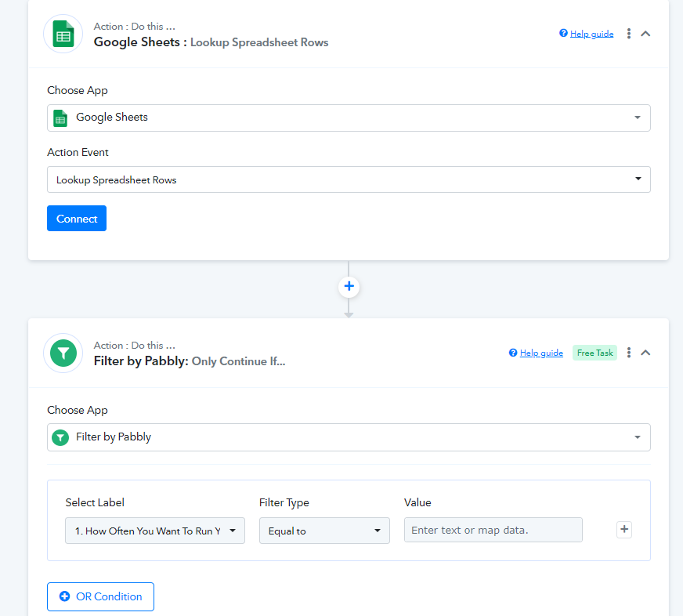Add another filter condition with the plus button
683x616 pixels.
[624, 530]
